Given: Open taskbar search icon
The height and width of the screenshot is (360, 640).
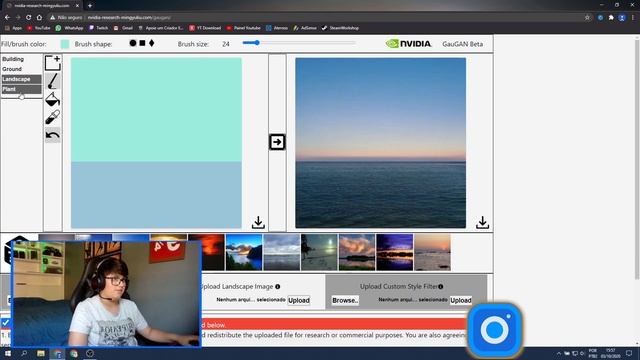Looking at the screenshot, I should [x=24, y=353].
